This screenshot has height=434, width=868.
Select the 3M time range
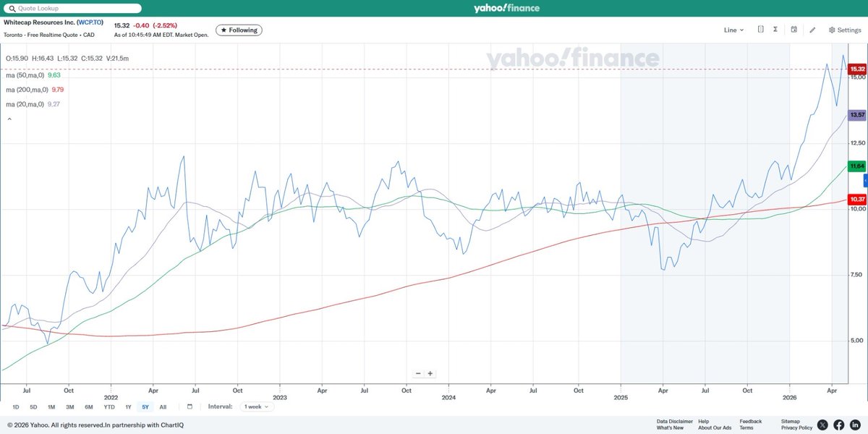tap(70, 407)
